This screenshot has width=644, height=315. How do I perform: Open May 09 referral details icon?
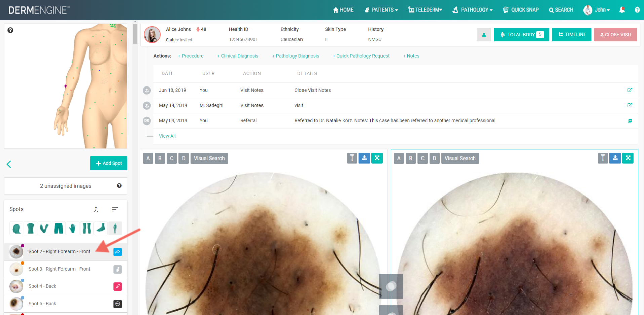click(x=630, y=121)
